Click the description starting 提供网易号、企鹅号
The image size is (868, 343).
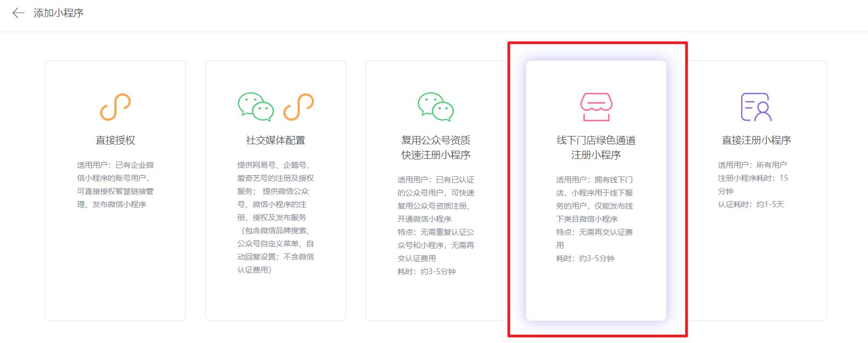click(x=276, y=217)
